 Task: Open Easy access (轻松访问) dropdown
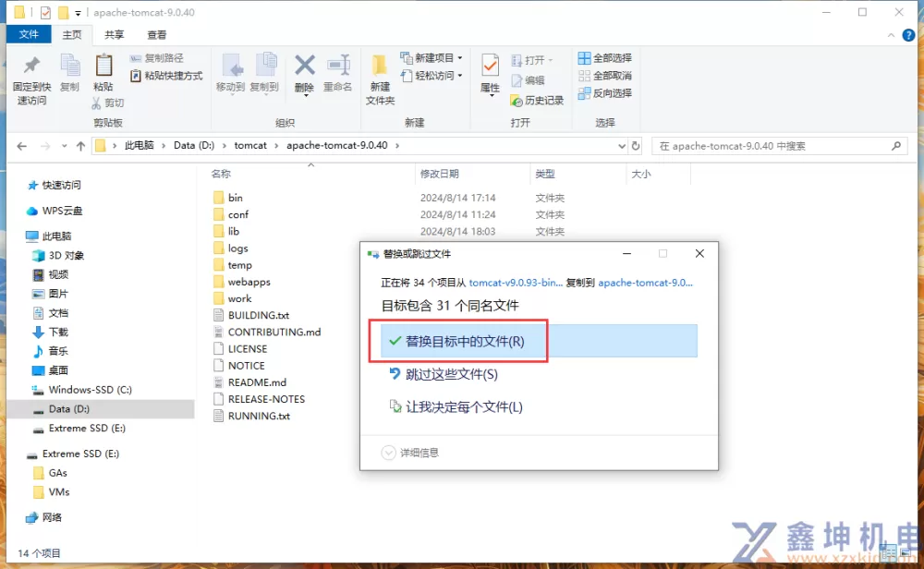432,76
